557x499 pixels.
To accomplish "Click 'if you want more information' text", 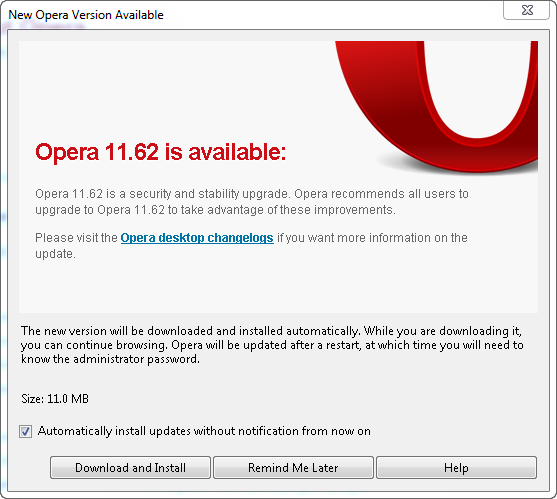I will (x=372, y=238).
